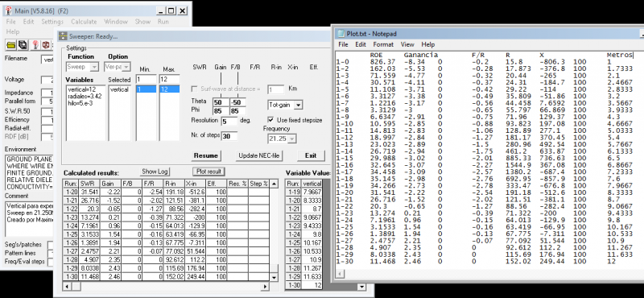Click the Exit button in Sweeper
The image size is (644, 298).
click(311, 155)
